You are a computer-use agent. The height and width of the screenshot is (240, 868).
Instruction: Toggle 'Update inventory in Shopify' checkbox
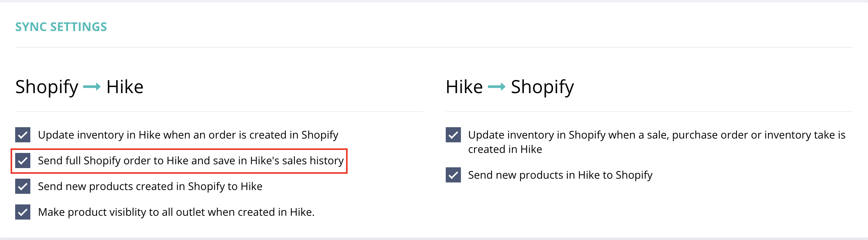pyautogui.click(x=453, y=135)
